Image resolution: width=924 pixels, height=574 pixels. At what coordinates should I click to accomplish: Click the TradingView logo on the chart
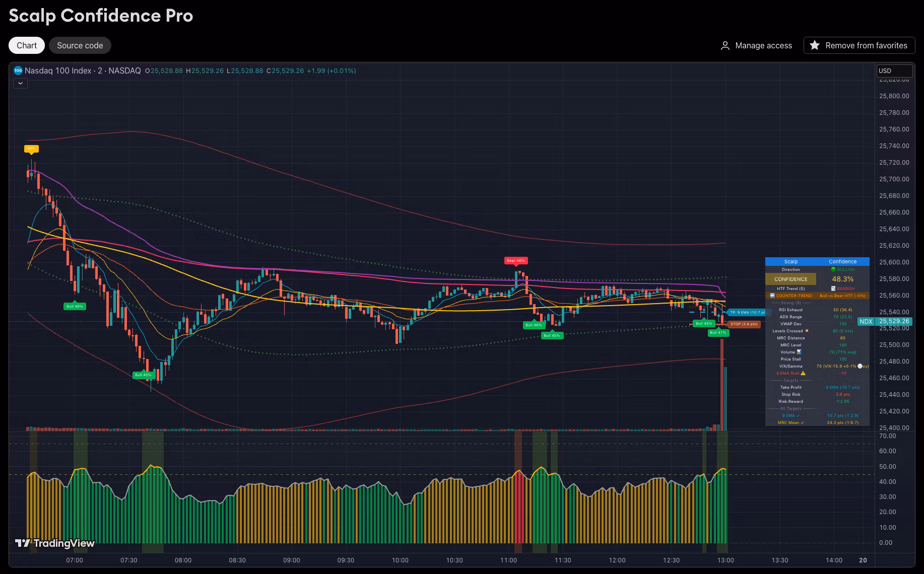coord(54,543)
